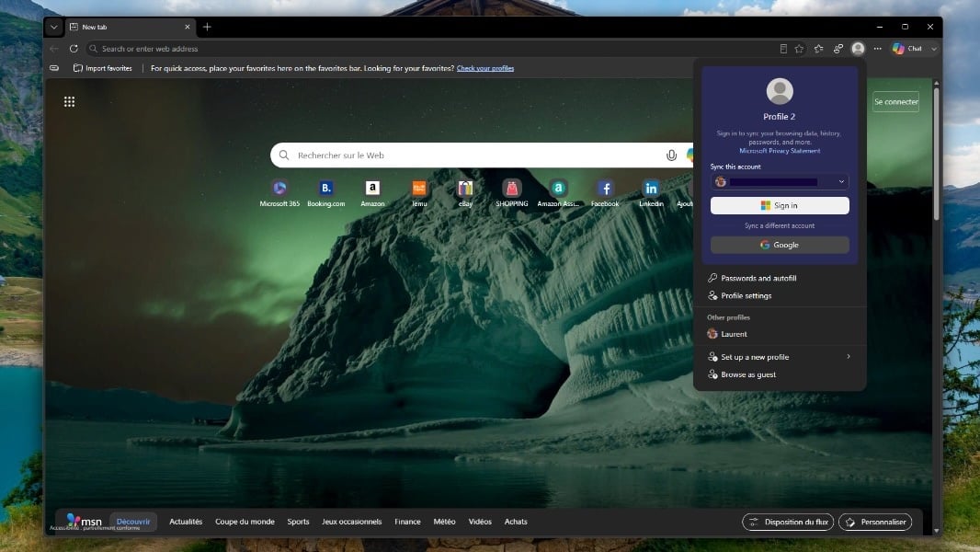Open the eBay shortcut
This screenshot has height=552, width=980.
(x=465, y=193)
